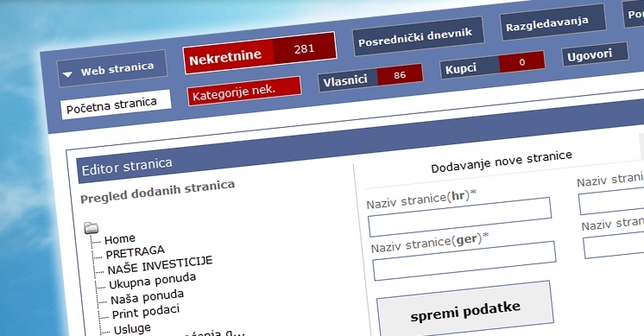Open Posrednički dnevnik section
Screen dimensions: 644x336
click(418, 36)
